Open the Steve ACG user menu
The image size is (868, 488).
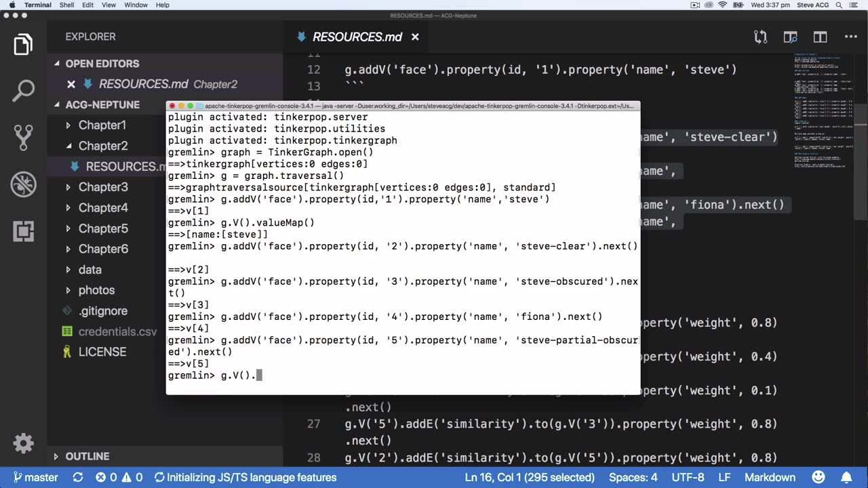[812, 5]
